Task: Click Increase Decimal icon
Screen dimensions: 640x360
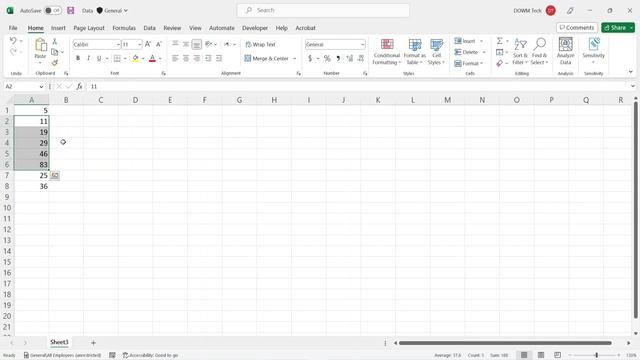Action: pos(349,58)
